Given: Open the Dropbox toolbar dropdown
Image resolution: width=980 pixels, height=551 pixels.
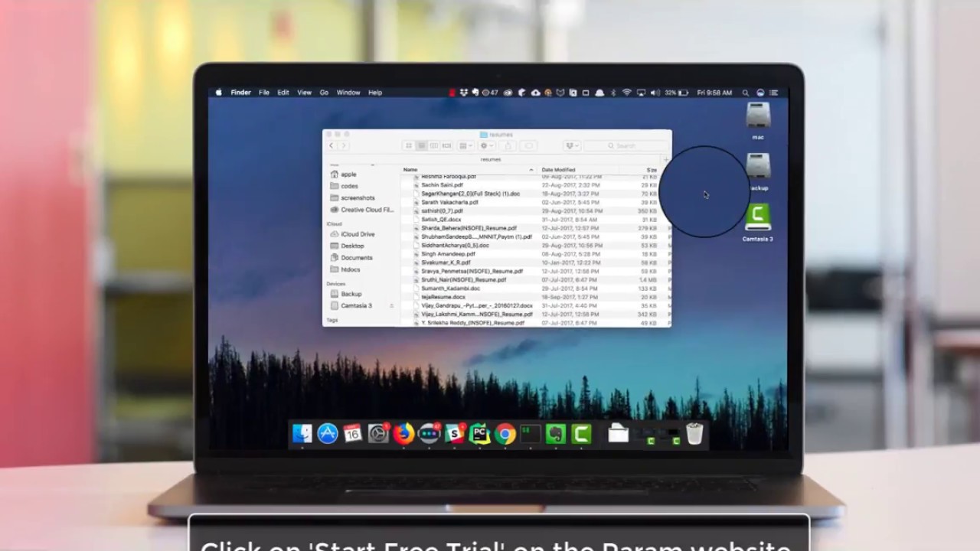Looking at the screenshot, I should coord(571,145).
